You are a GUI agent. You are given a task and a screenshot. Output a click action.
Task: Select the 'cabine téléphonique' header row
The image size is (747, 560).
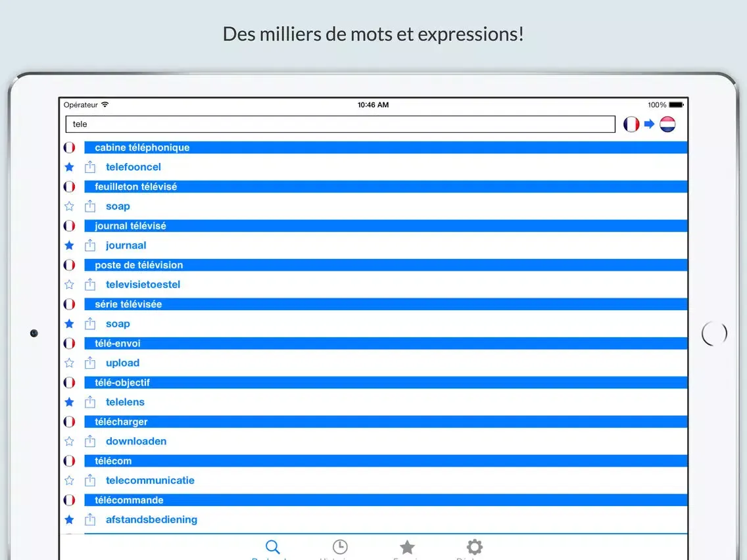(x=385, y=148)
